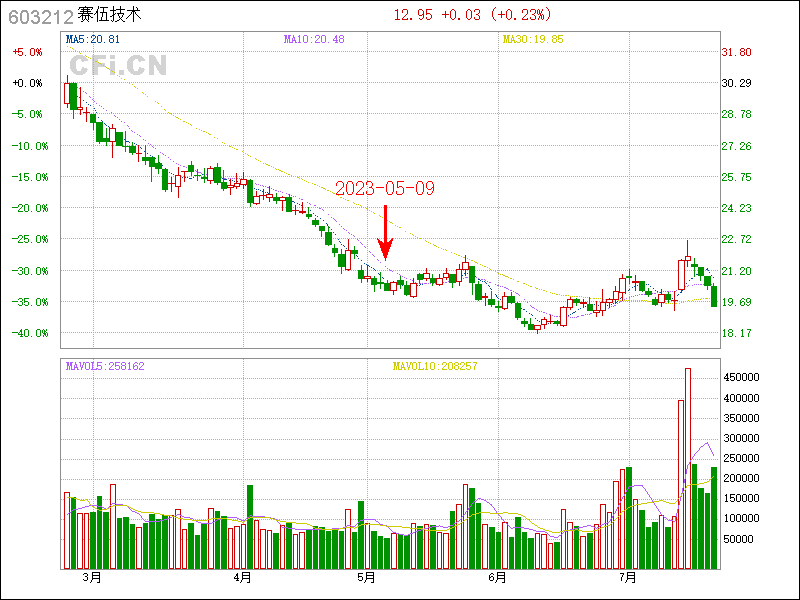800x600 pixels.
Task: Click the price change text 12.95 +0.03 (+0.23%)
Action: click(471, 15)
